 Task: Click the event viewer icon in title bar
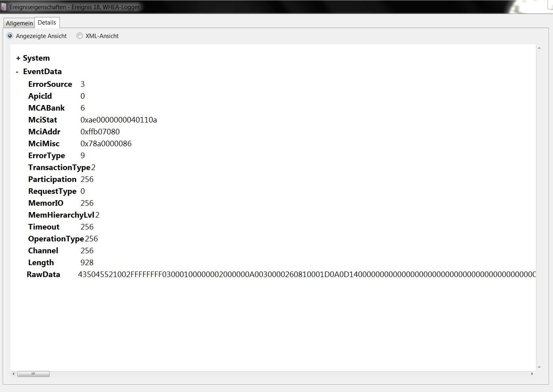coord(4,7)
